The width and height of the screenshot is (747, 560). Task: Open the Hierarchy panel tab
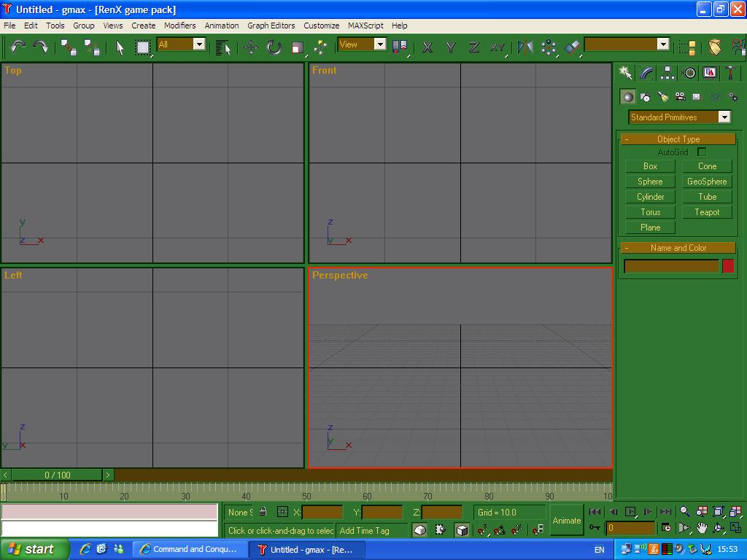[x=667, y=73]
